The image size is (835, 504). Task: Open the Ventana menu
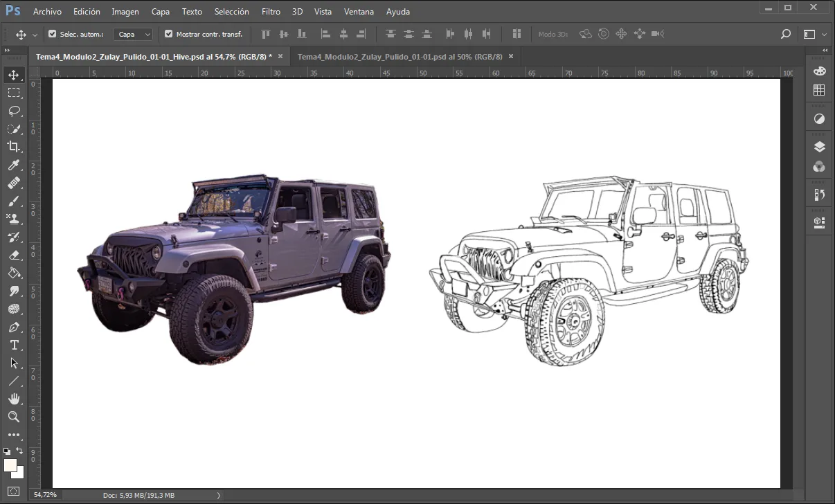(x=359, y=12)
